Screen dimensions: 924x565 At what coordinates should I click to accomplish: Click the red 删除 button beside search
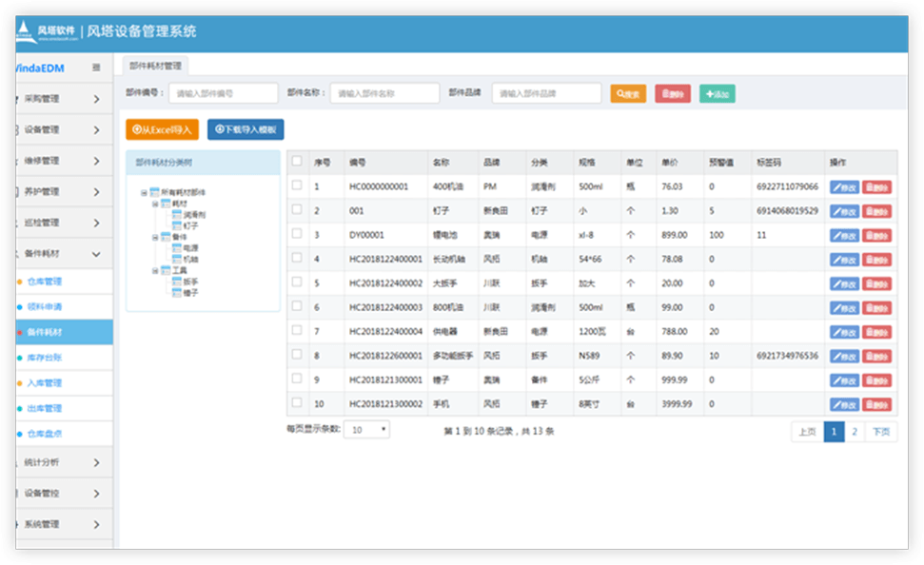(x=673, y=94)
